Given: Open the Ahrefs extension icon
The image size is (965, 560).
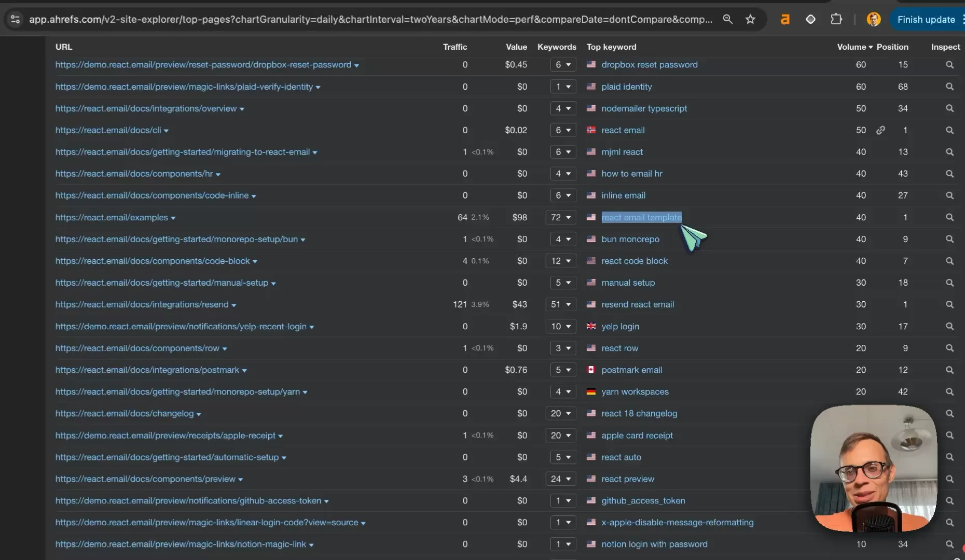Looking at the screenshot, I should (785, 19).
